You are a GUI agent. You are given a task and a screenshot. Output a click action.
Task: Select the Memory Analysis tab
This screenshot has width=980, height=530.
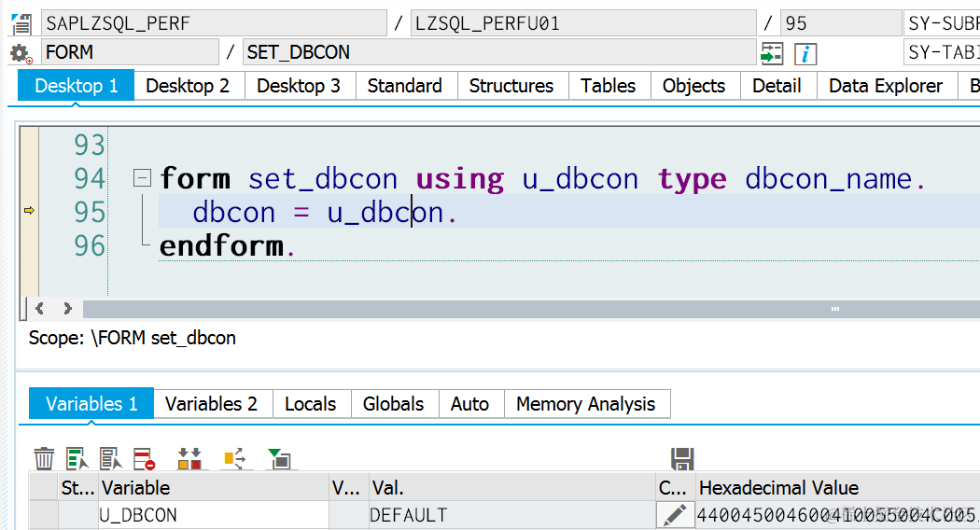(586, 404)
